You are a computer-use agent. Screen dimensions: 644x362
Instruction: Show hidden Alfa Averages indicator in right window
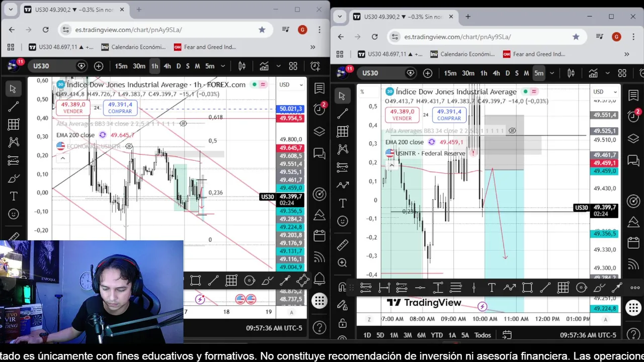512,131
